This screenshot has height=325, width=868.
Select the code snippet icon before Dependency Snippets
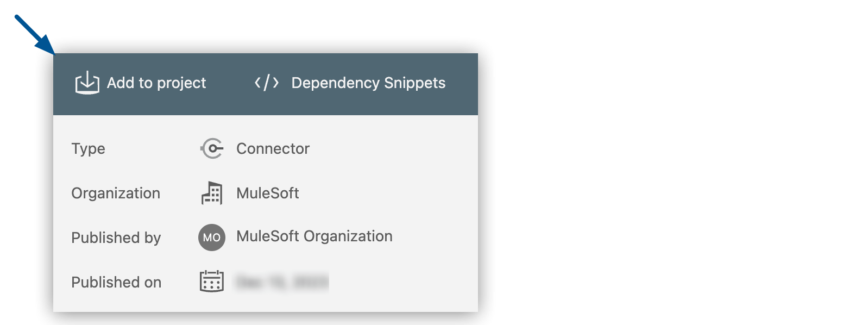267,83
